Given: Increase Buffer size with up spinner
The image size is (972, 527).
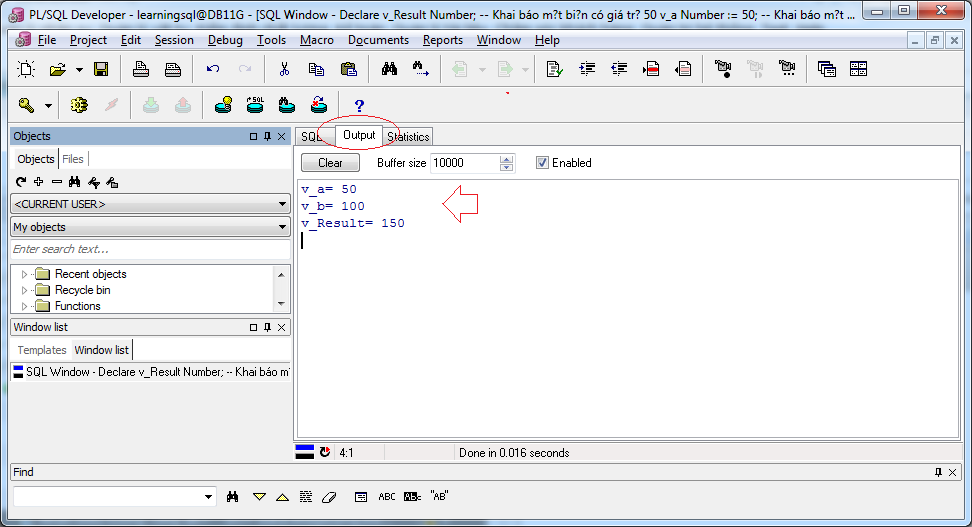Looking at the screenshot, I should [506, 159].
